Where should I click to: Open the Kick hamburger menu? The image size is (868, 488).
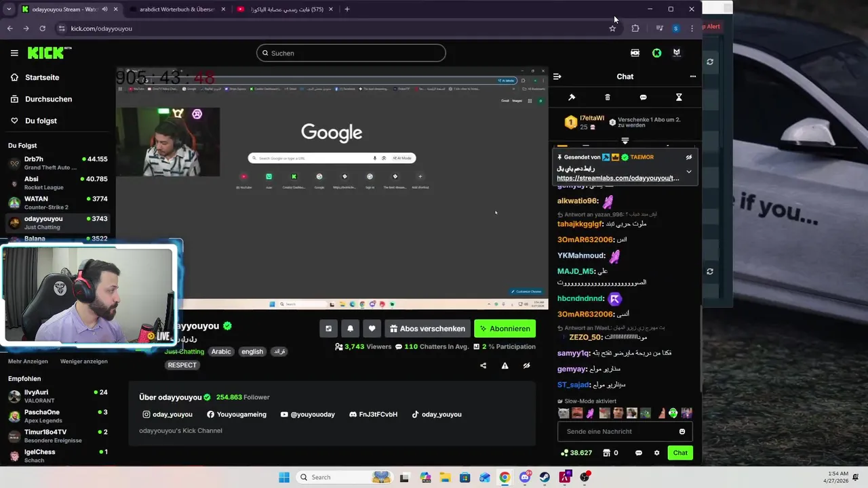(x=14, y=53)
